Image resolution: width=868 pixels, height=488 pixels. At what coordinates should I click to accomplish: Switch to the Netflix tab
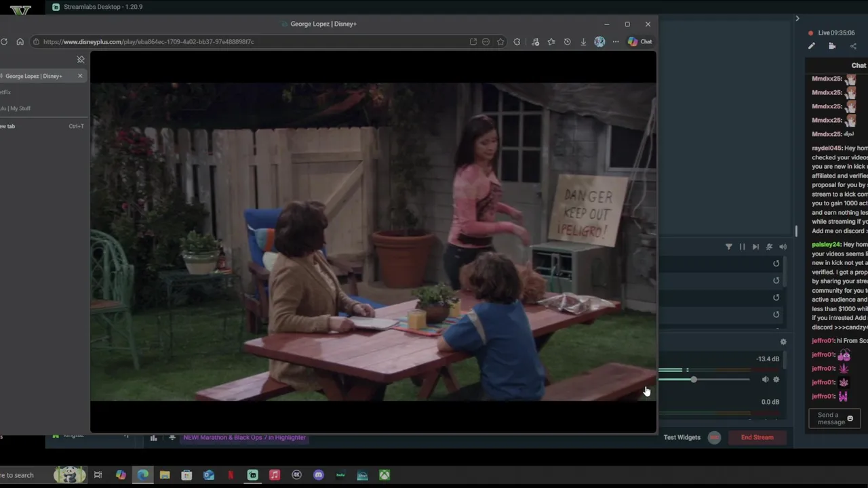click(42, 92)
